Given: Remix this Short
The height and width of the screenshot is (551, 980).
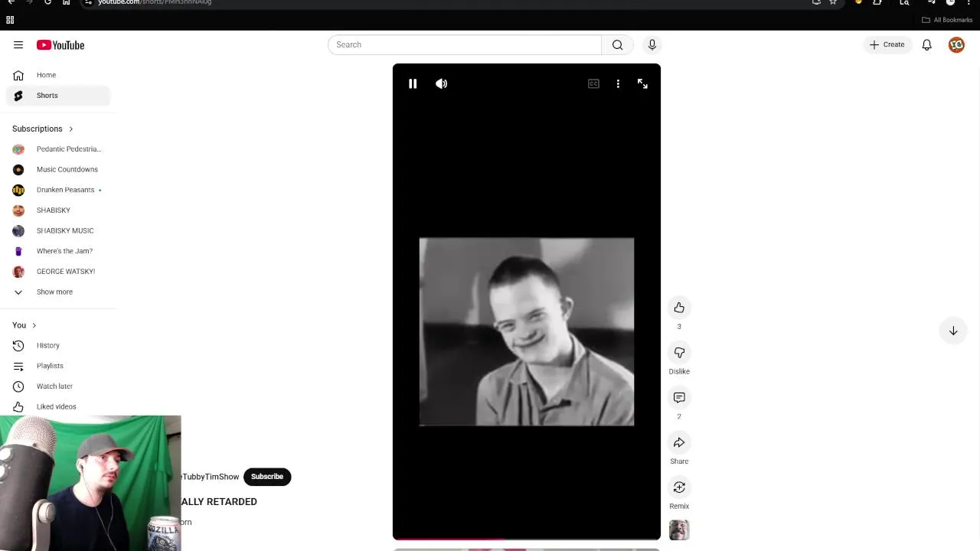Looking at the screenshot, I should pyautogui.click(x=679, y=487).
